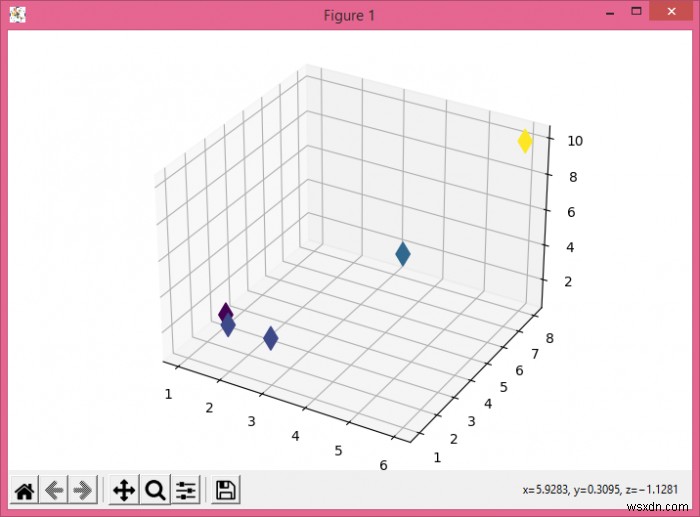Click the Figure 1 title bar text
Screen dimensions: 700x517
click(349, 16)
